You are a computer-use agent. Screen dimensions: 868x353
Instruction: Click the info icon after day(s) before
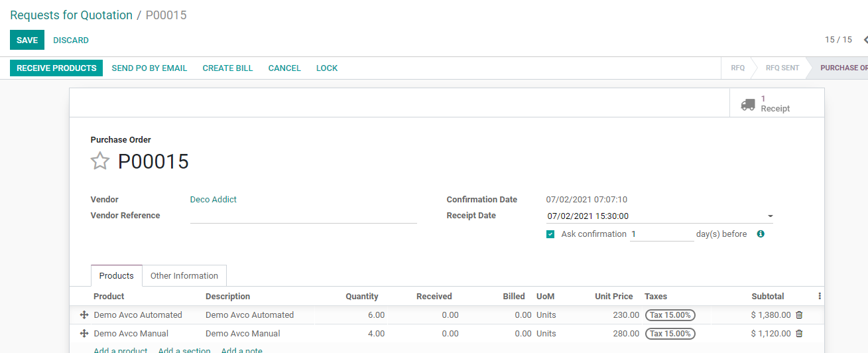tap(761, 234)
